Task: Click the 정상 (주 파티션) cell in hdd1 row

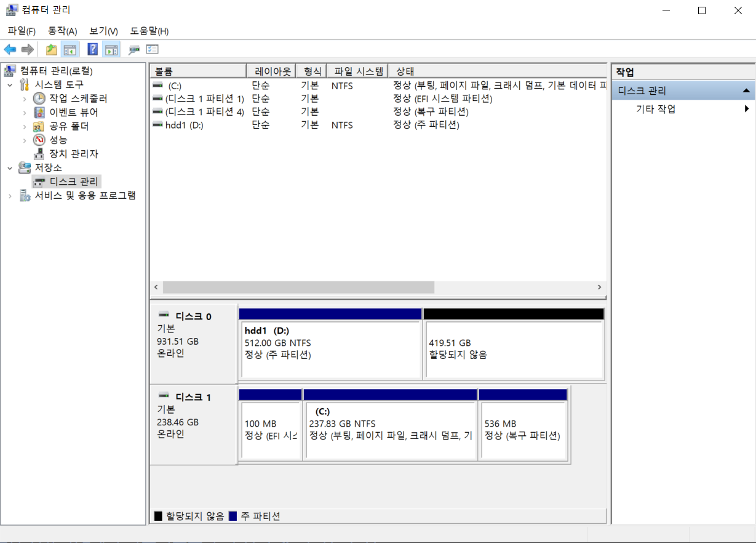Action: tap(426, 125)
